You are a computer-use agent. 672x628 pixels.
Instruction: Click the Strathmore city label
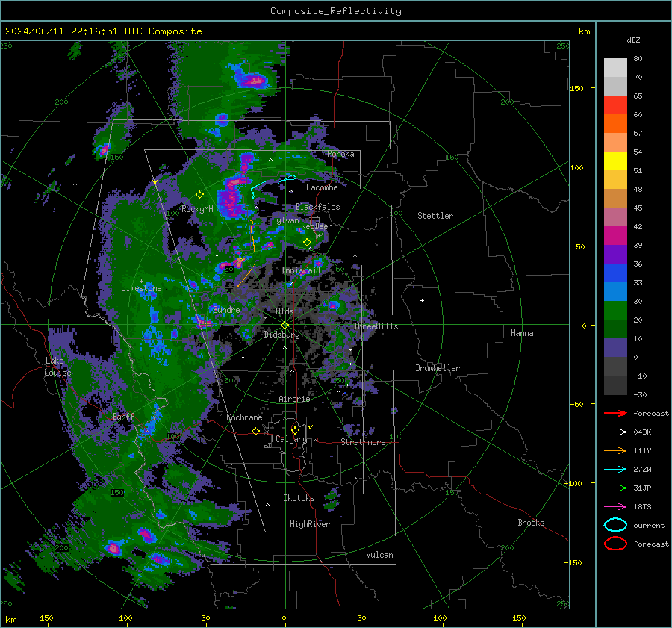tap(363, 442)
